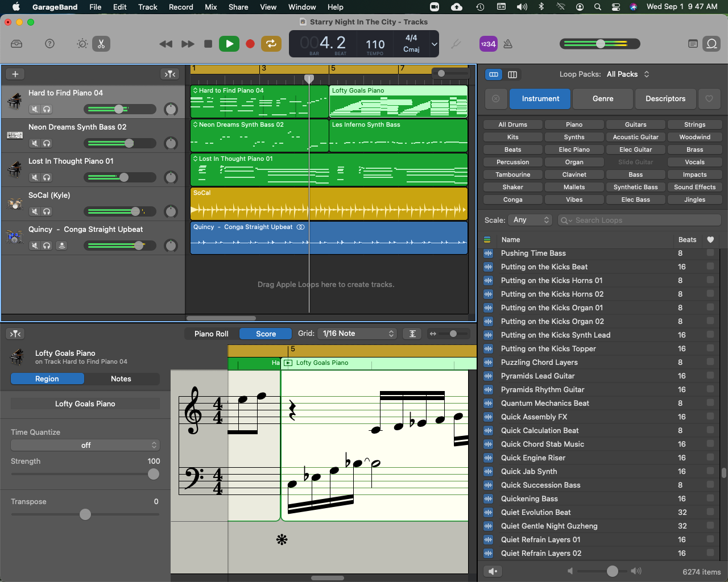Viewport: 728px width, 582px height.
Task: Select the Genre tab in Loop Browser
Action: point(603,98)
